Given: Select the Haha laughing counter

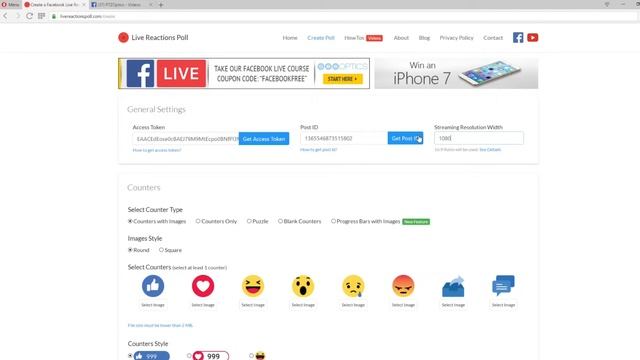Looking at the screenshot, I should pyautogui.click(x=253, y=286).
